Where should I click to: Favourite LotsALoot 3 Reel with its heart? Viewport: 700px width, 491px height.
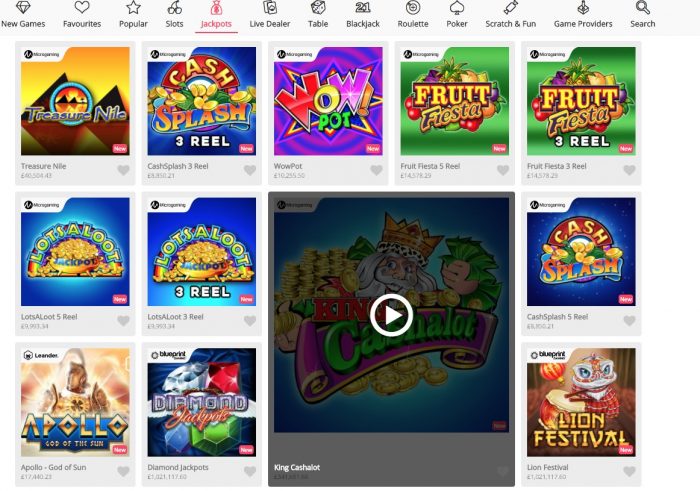(x=250, y=320)
